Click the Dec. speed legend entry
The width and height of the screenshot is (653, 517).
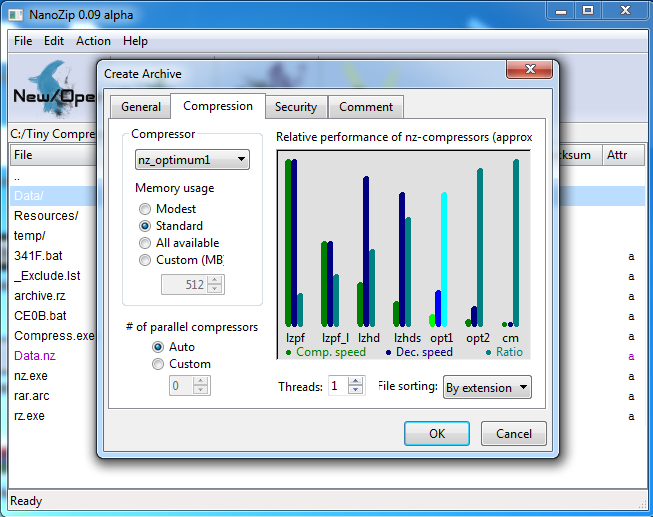click(x=419, y=352)
